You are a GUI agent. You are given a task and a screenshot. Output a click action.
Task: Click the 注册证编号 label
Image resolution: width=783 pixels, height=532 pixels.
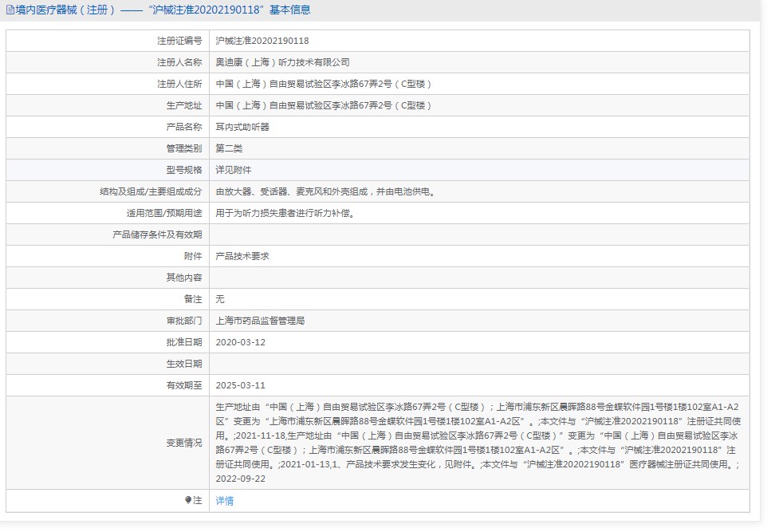(x=179, y=41)
